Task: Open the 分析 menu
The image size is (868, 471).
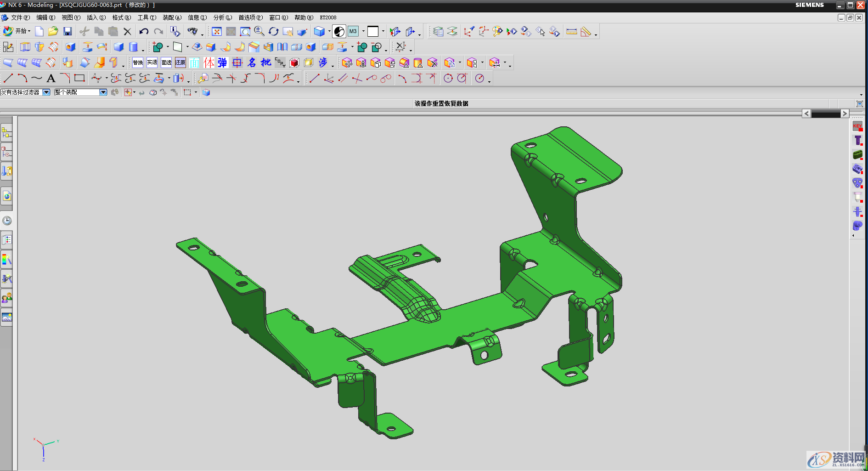Action: tap(222, 17)
